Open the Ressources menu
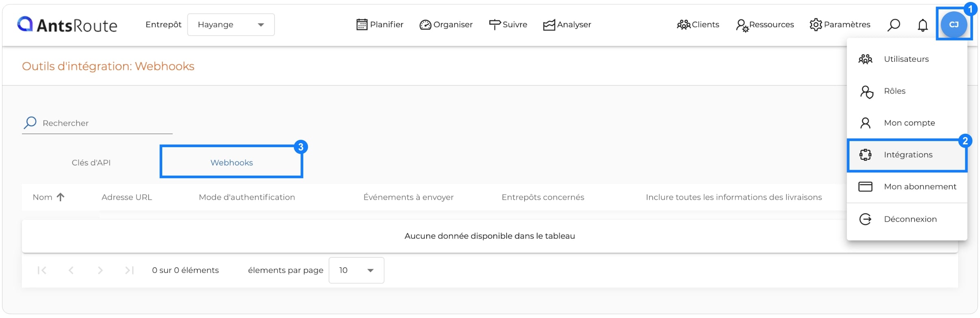 (x=765, y=25)
